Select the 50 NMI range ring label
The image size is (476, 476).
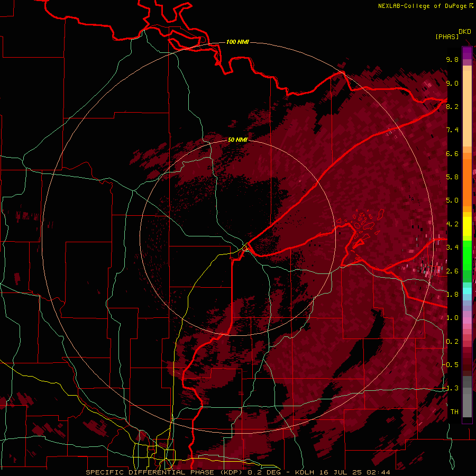coord(237,140)
